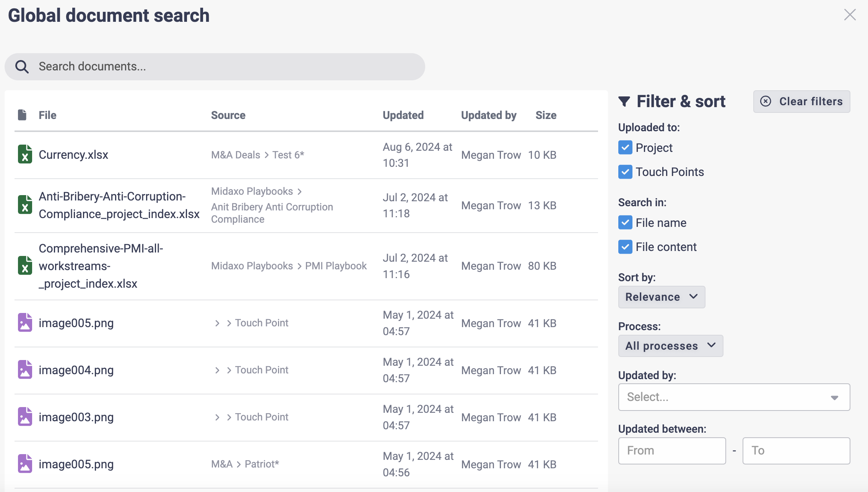Open Anti-Bribery-Anti-Corruption-Compliance_project_index.xlsx
Viewport: 868px width, 492px height.
click(119, 205)
